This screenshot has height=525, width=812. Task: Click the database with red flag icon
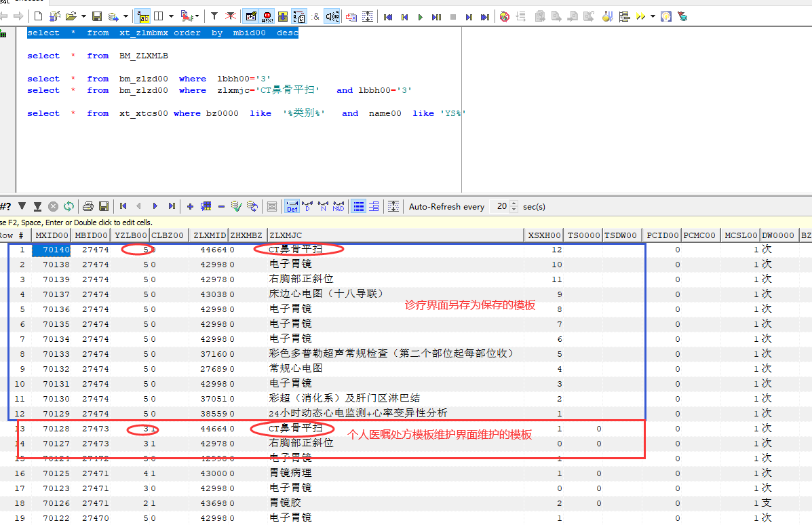[682, 16]
